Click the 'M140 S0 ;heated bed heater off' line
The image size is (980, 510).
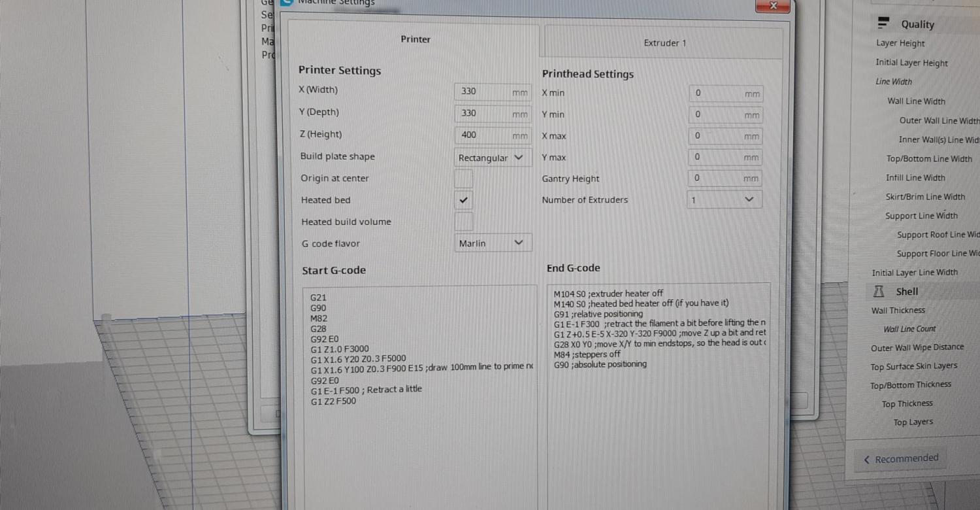641,303
